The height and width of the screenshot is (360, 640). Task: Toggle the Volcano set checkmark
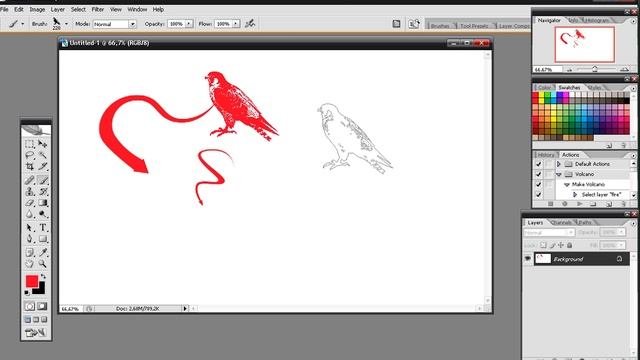click(538, 174)
